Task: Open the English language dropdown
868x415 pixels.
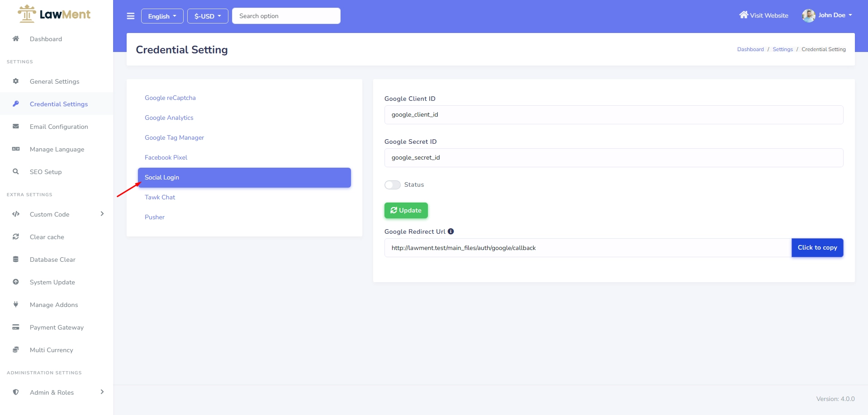Action: (162, 16)
